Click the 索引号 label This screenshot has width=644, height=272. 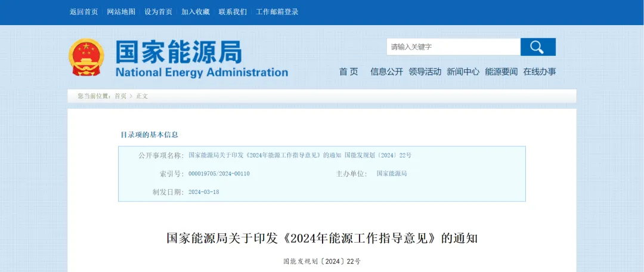click(172, 174)
